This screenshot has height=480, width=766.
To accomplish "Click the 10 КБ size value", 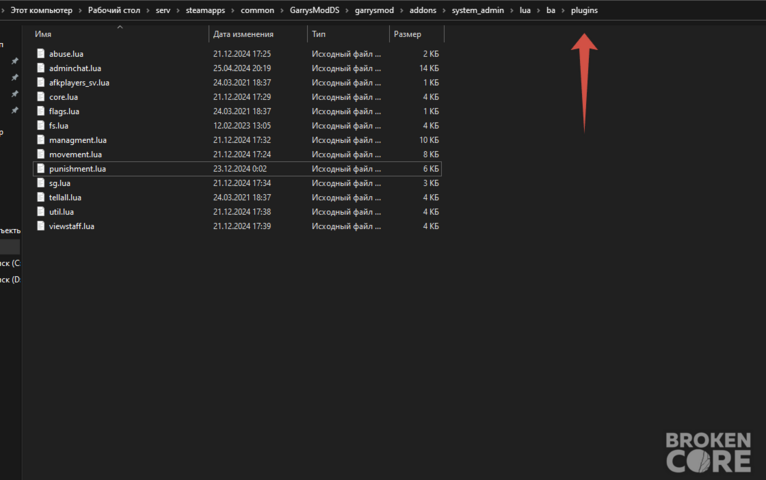I will point(429,140).
